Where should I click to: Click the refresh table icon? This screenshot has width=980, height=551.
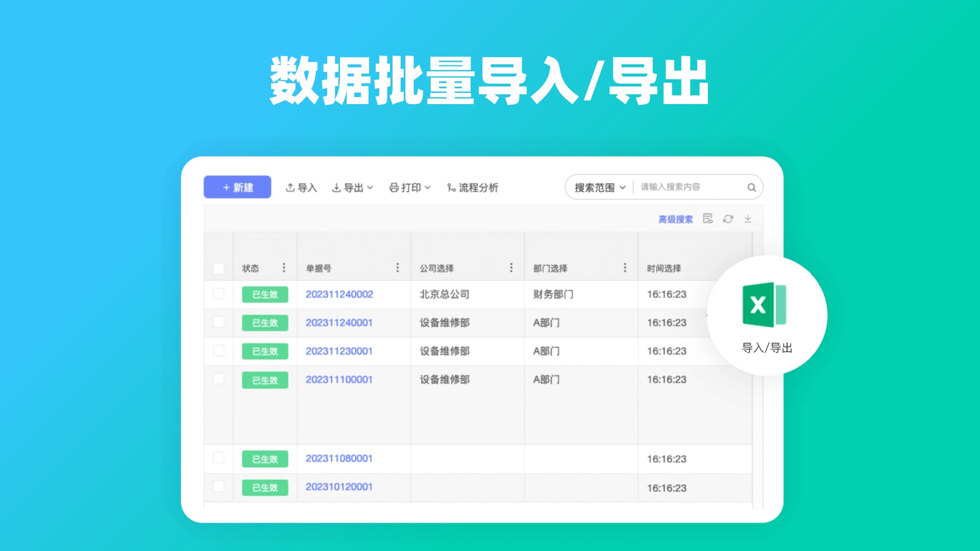728,219
